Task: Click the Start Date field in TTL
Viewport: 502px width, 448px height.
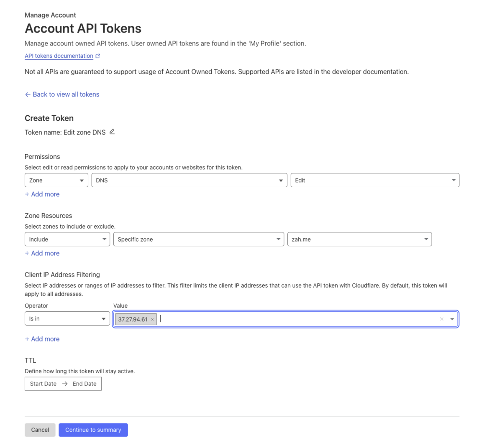Action: tap(43, 384)
